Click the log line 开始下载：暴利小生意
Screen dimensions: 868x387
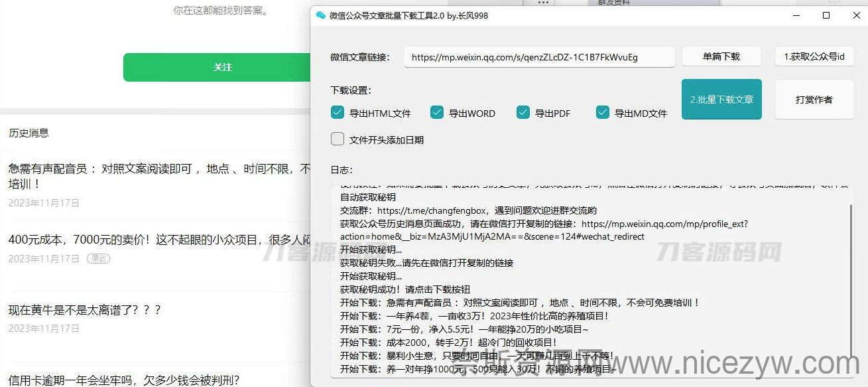tap(477, 356)
